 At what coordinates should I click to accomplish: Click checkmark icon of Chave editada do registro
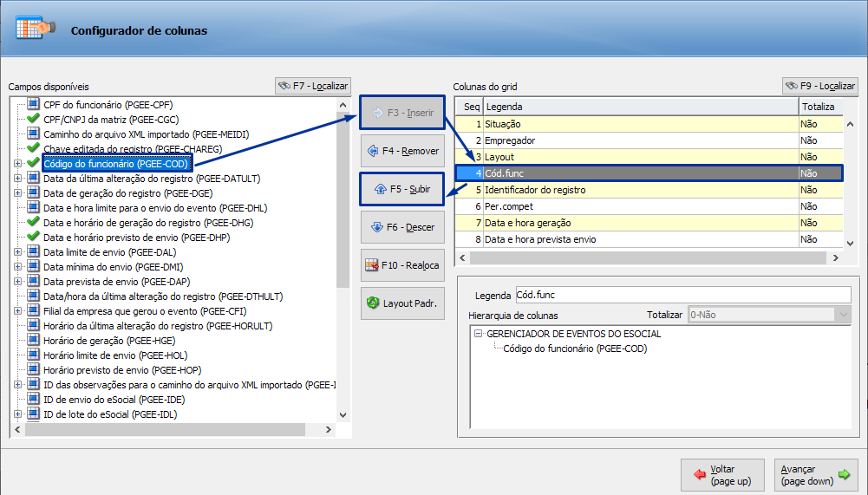(x=33, y=147)
